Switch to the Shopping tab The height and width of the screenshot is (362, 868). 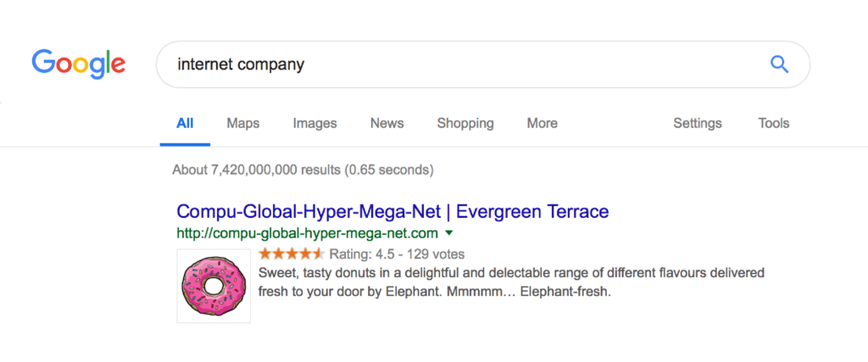coord(465,123)
